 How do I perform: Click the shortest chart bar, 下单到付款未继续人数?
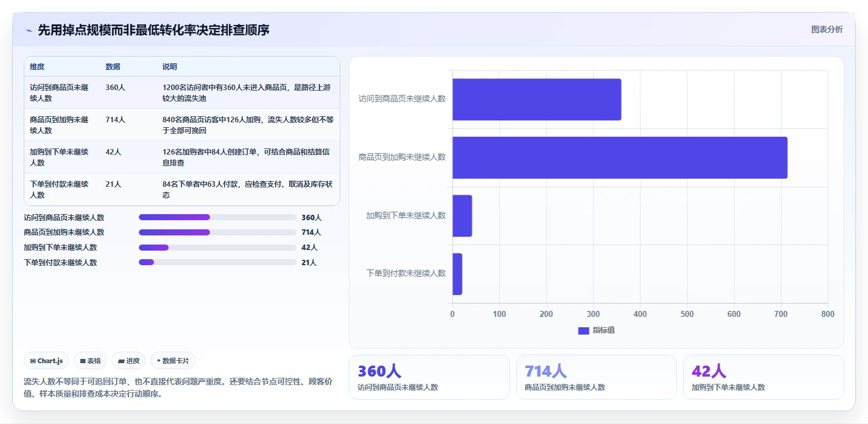(457, 274)
